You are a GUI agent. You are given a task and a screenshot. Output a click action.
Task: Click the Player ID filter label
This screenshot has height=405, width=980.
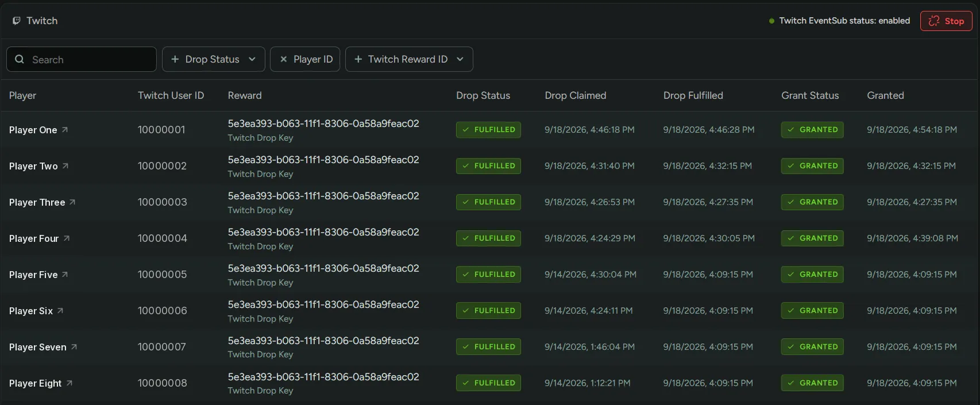313,59
